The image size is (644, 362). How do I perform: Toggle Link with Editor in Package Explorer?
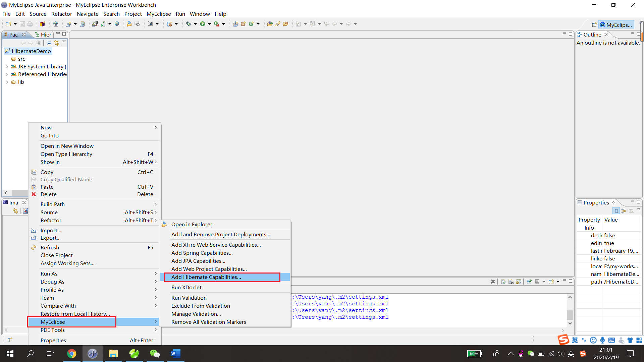coord(57,43)
